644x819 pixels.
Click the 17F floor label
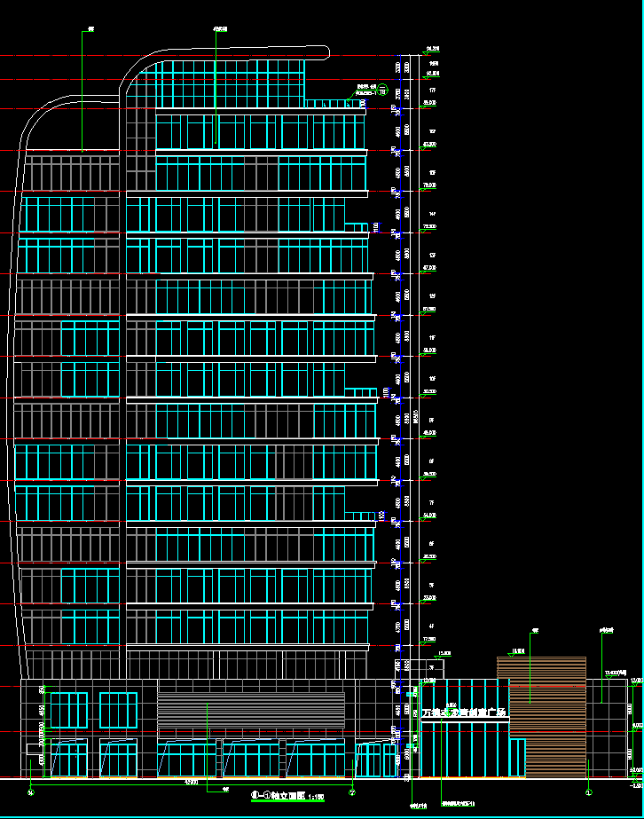432,91
